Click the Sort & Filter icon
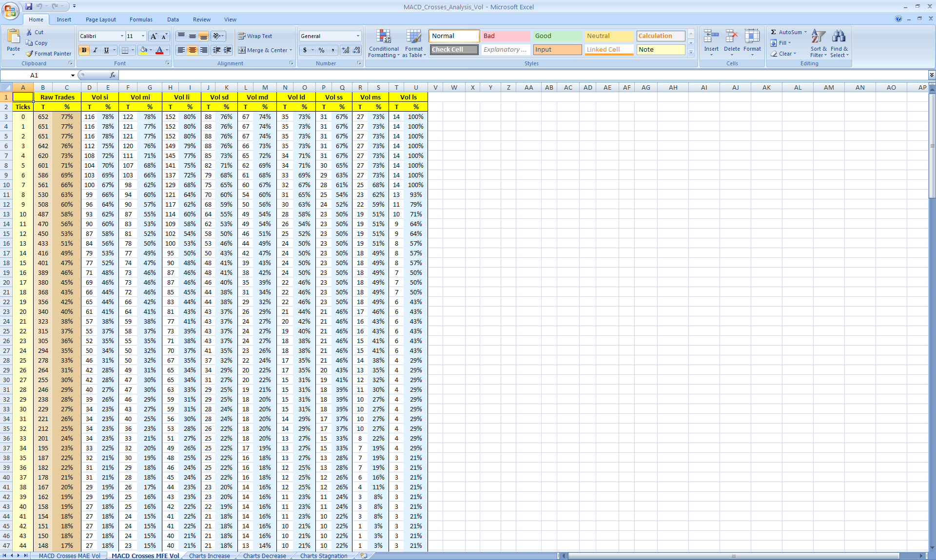The width and height of the screenshot is (936, 560). [818, 37]
